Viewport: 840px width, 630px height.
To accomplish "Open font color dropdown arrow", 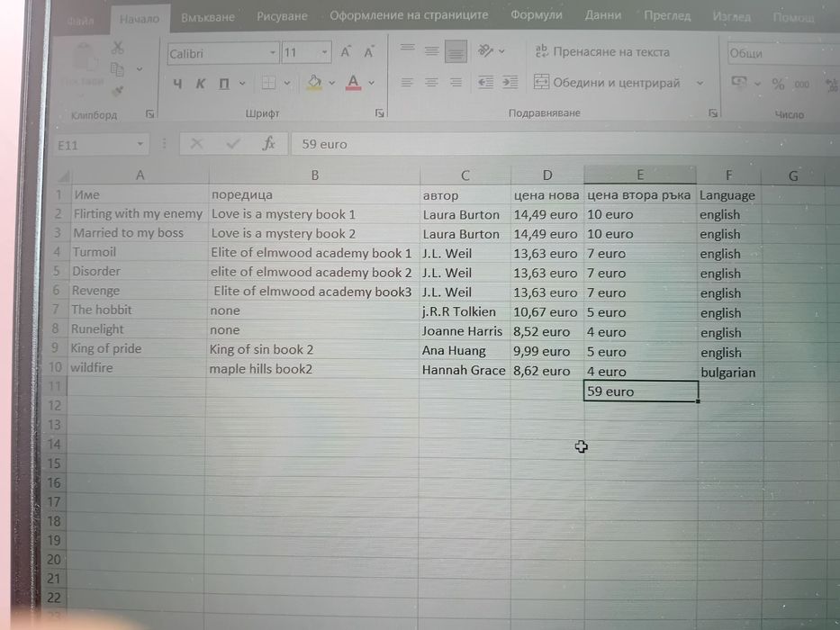I will [371, 83].
